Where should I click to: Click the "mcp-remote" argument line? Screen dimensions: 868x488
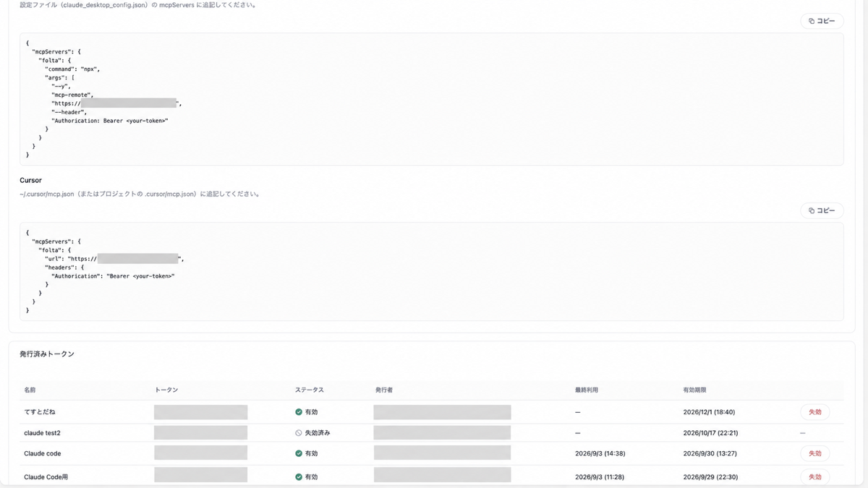pos(72,95)
